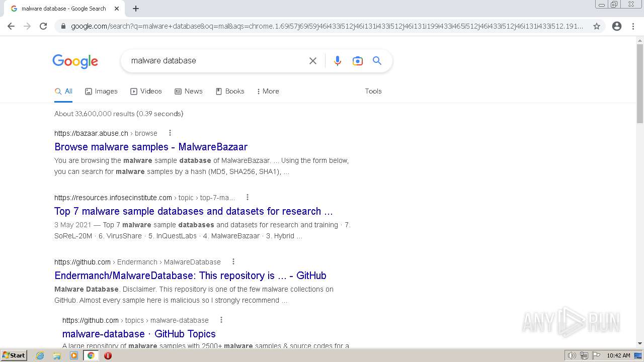The image size is (644, 362).
Task: Open options for Endermanch MalwareDatabase result
Action: pos(233,262)
